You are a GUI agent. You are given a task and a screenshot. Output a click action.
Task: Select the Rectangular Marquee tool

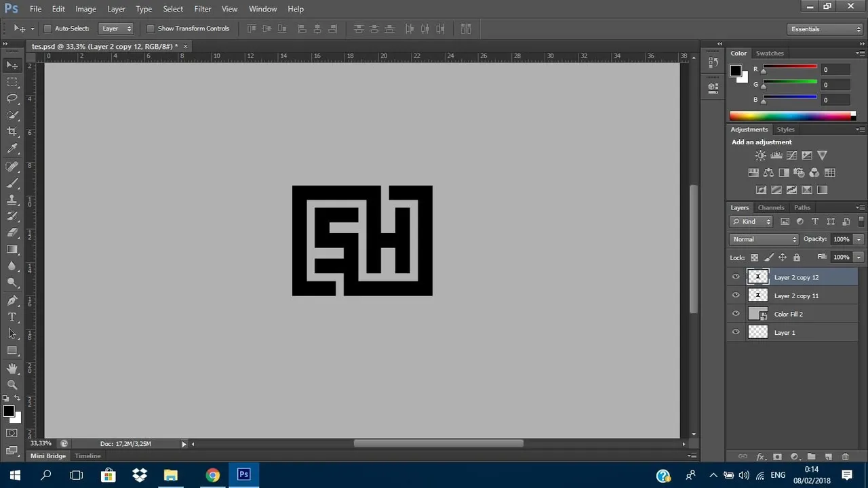(x=12, y=82)
